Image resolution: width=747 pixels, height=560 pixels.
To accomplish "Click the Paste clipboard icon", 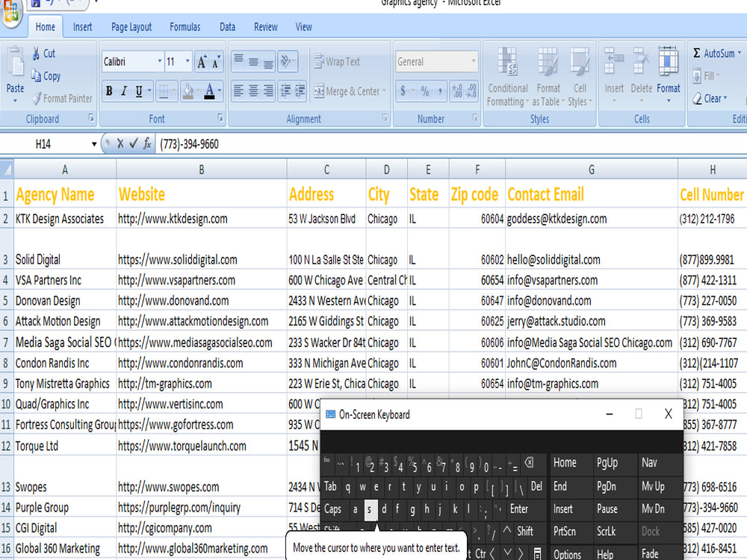I will coord(15,62).
